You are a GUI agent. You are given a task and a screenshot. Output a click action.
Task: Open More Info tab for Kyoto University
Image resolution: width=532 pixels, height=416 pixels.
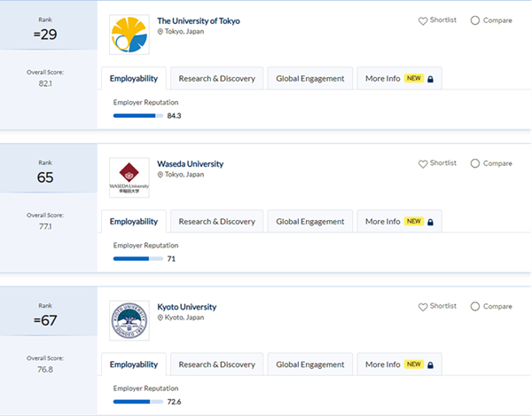(399, 365)
